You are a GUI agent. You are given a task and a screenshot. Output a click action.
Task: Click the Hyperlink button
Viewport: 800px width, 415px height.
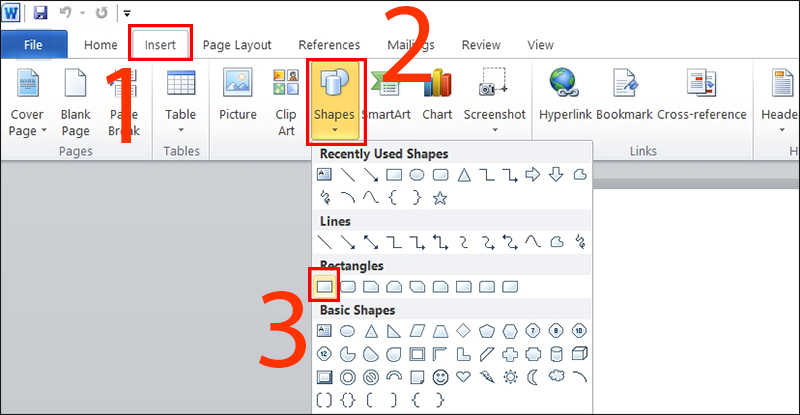click(x=565, y=96)
